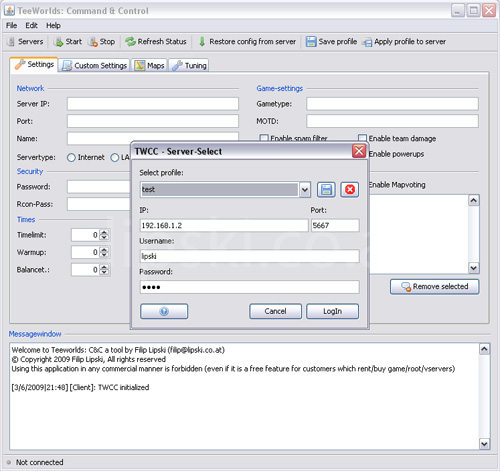Click the Rcon-Pass input field

point(99,204)
